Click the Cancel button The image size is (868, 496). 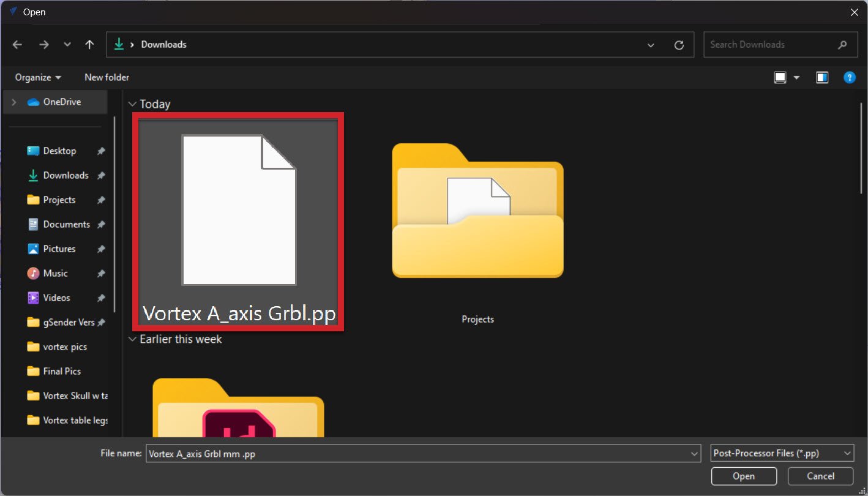(820, 476)
